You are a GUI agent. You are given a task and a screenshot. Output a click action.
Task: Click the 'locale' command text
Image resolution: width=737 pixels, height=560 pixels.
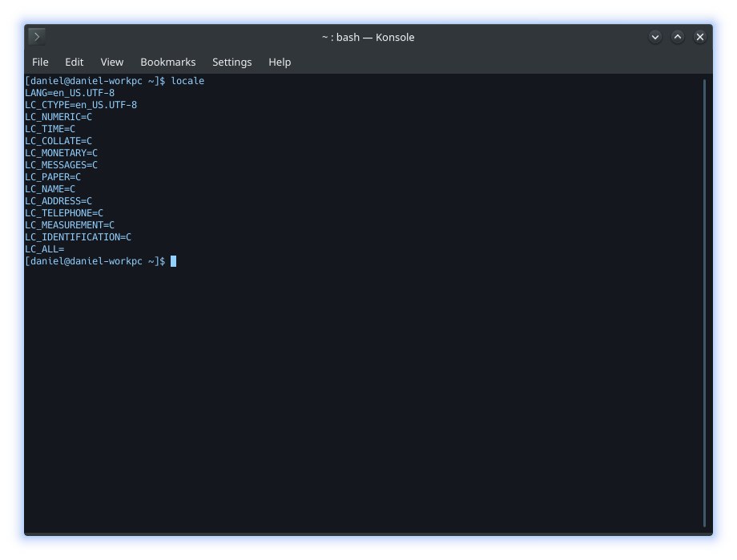187,81
